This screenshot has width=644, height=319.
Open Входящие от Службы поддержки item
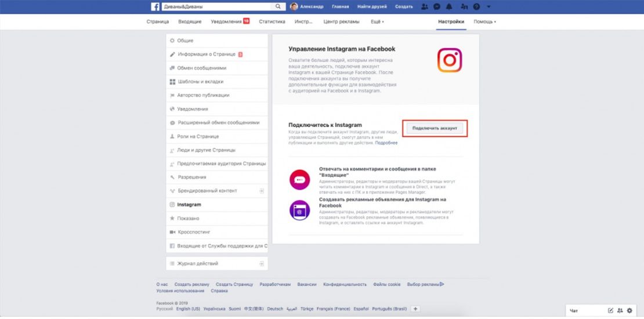click(x=217, y=246)
